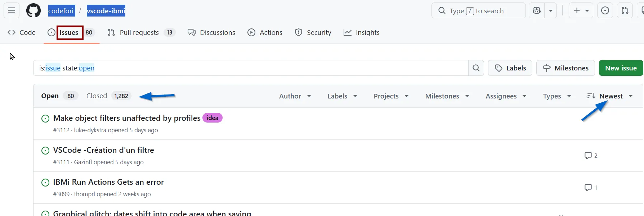This screenshot has height=216, width=644.
Task: Open the issues circle icon in header
Action: (605, 11)
